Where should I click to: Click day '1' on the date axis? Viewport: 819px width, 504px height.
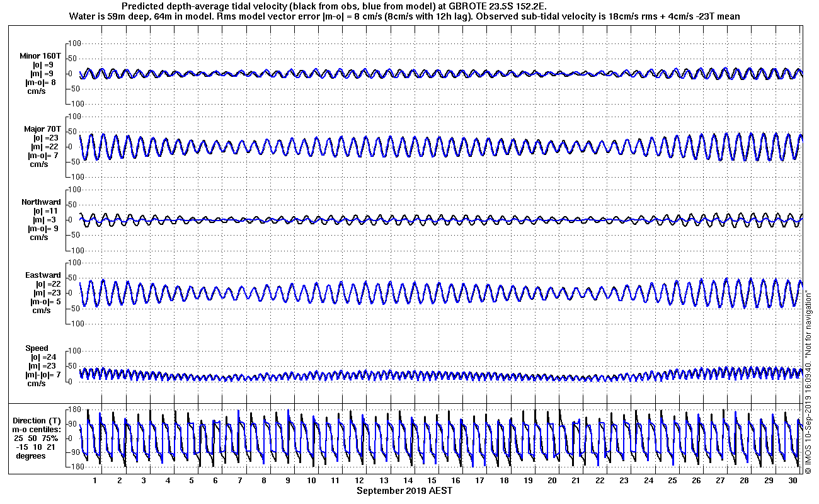tap(95, 481)
